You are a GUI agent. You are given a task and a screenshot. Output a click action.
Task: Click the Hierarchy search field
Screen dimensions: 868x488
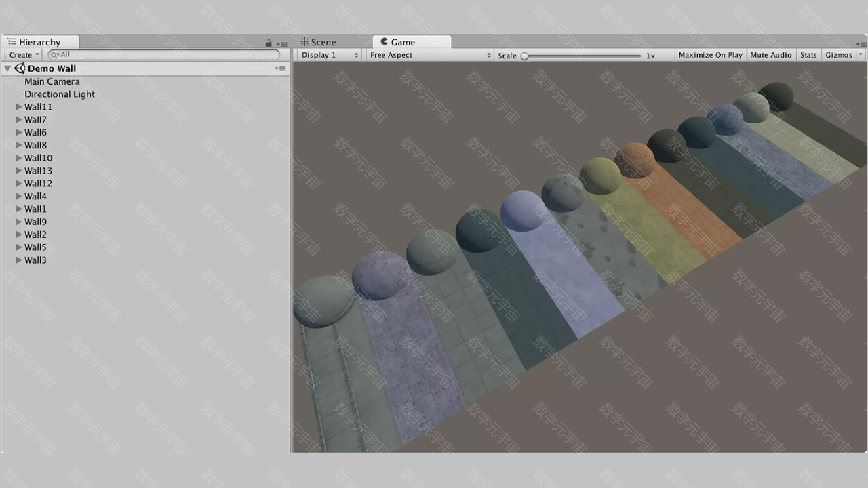pos(164,54)
